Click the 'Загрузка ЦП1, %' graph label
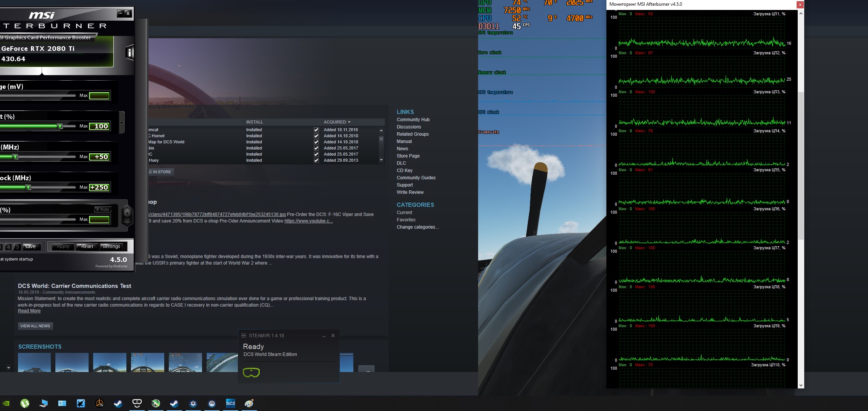 tap(769, 14)
